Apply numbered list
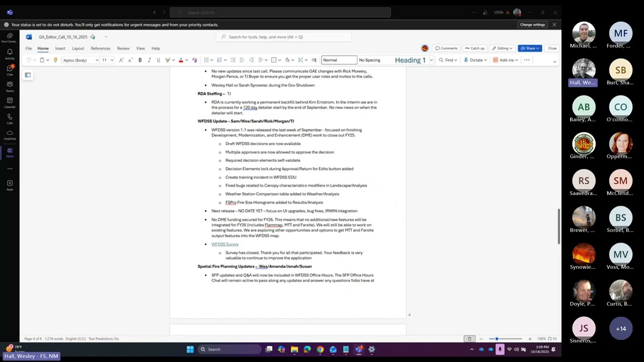 [x=219, y=60]
